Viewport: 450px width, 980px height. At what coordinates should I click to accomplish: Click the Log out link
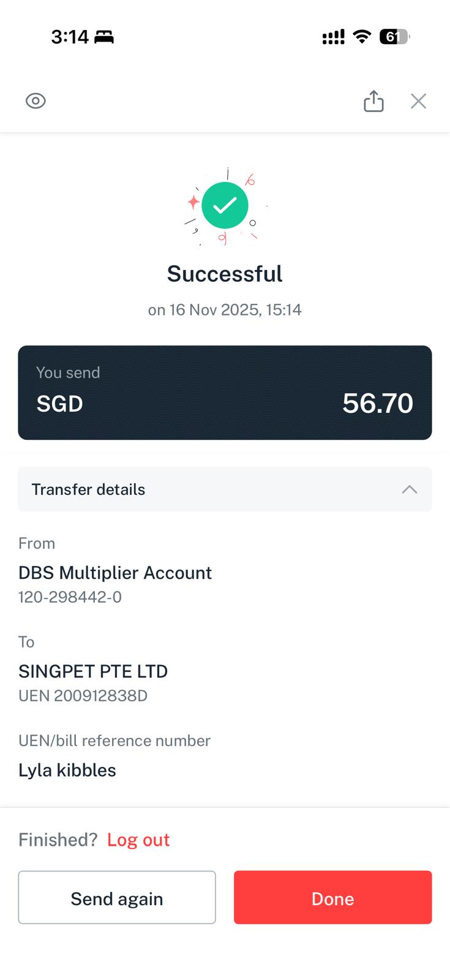[x=138, y=840]
